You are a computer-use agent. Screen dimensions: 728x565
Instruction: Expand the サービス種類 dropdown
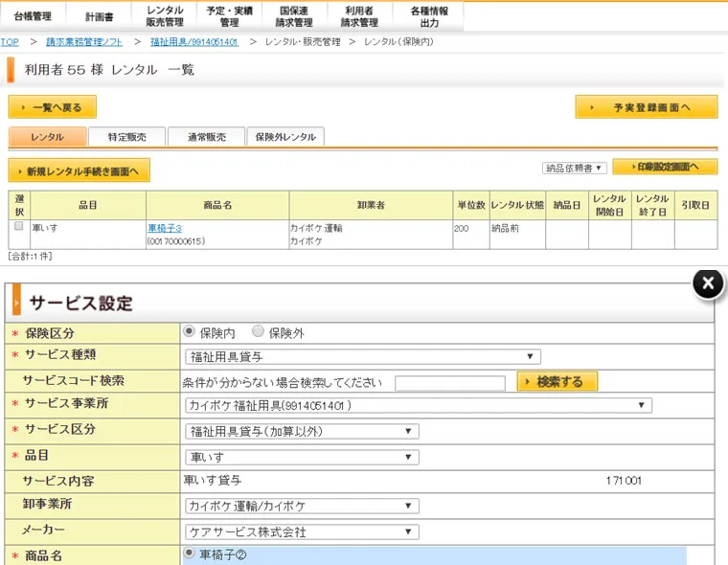(x=363, y=357)
